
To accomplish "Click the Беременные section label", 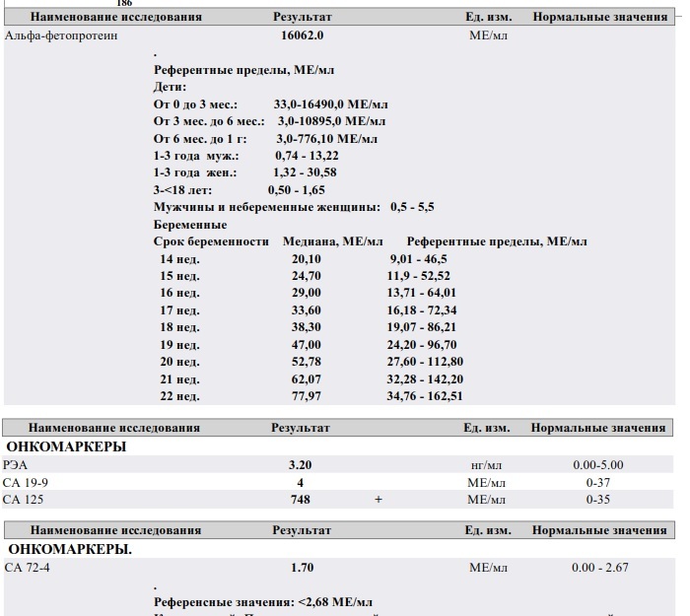I will tap(190, 225).
